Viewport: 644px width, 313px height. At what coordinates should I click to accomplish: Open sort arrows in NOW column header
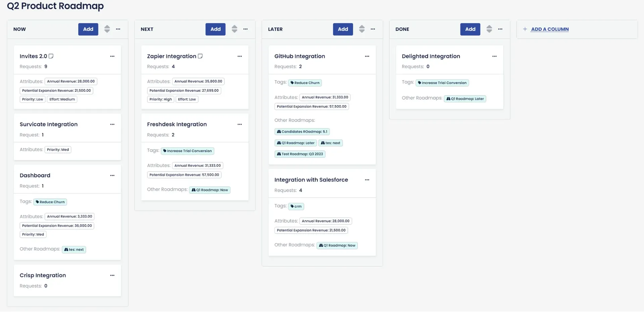tap(107, 29)
